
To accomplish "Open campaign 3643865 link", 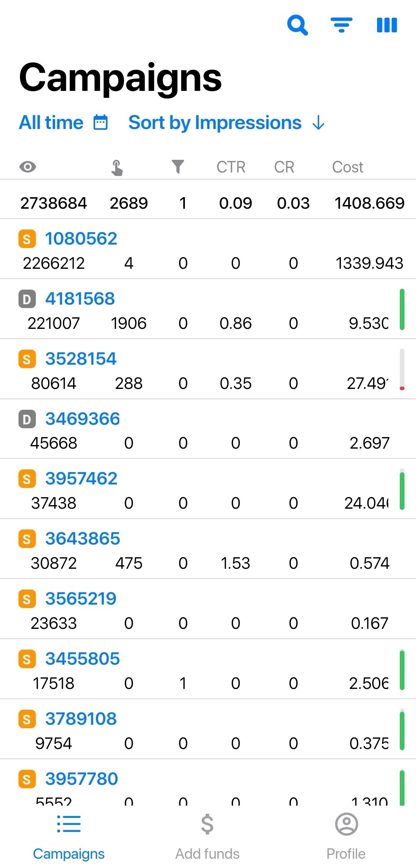I will (82, 539).
